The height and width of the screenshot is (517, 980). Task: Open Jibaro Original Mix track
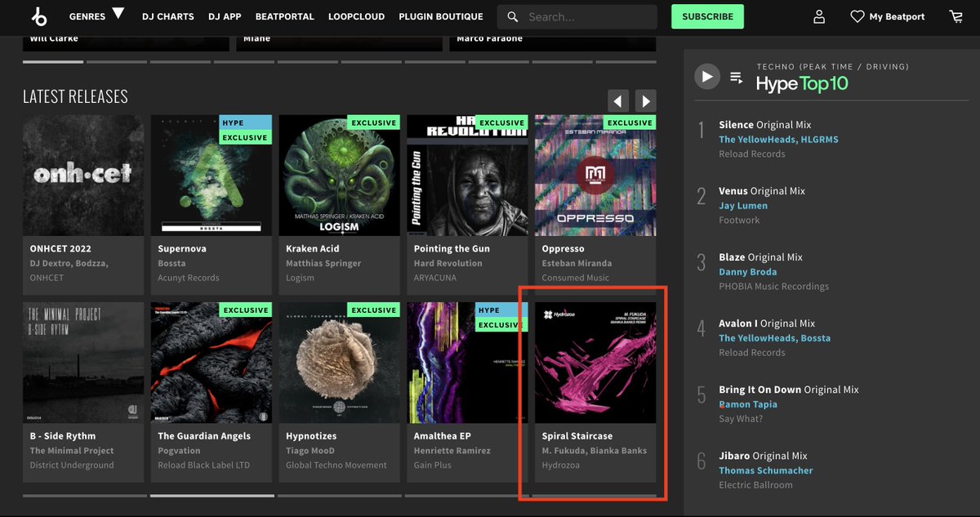point(763,456)
